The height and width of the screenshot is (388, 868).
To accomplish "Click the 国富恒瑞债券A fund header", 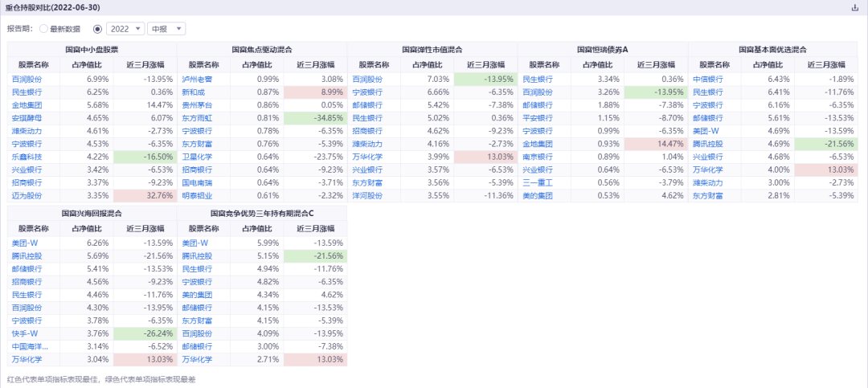I will [602, 49].
